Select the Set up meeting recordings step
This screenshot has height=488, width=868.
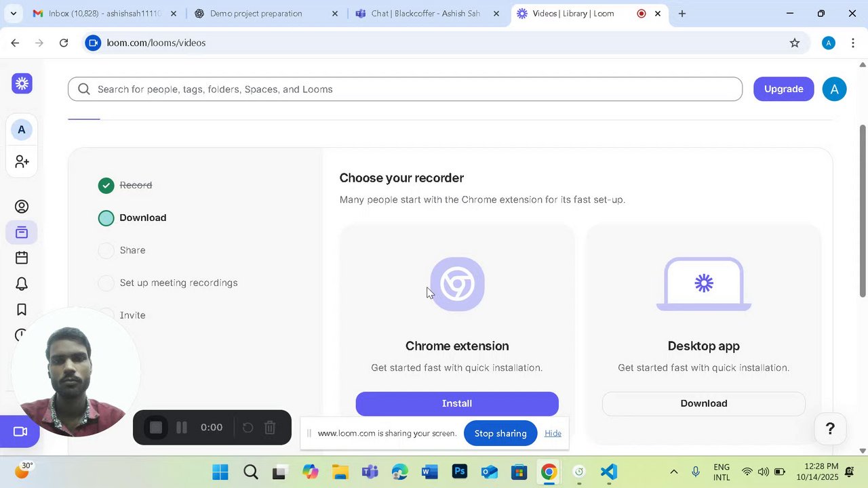(x=167, y=283)
